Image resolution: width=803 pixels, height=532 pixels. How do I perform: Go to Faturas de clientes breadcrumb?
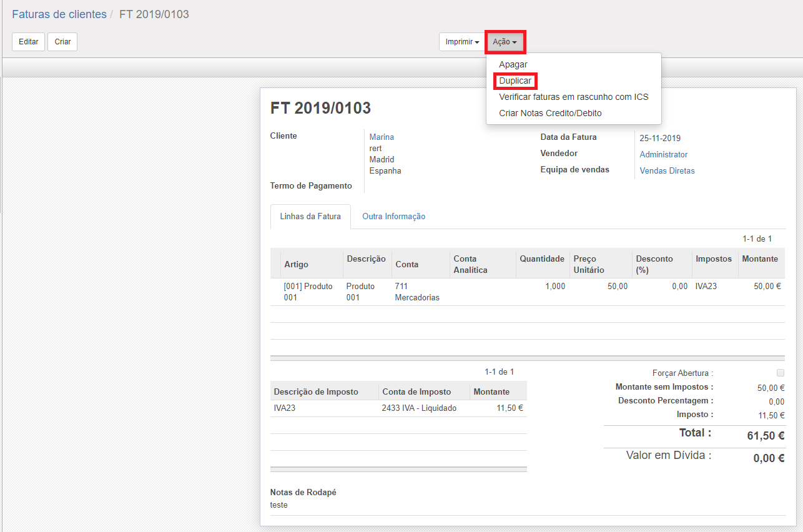click(x=59, y=14)
